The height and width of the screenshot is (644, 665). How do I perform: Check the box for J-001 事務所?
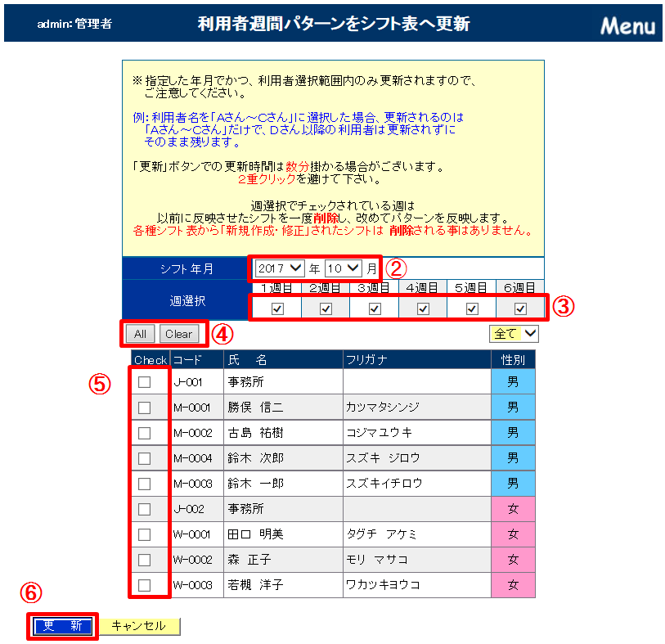[145, 382]
